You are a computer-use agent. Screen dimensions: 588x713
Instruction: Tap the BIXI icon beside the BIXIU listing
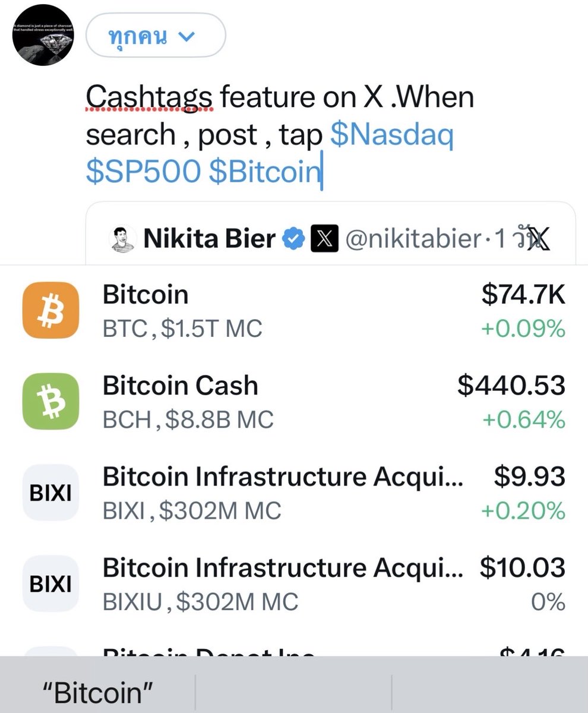[x=50, y=584]
